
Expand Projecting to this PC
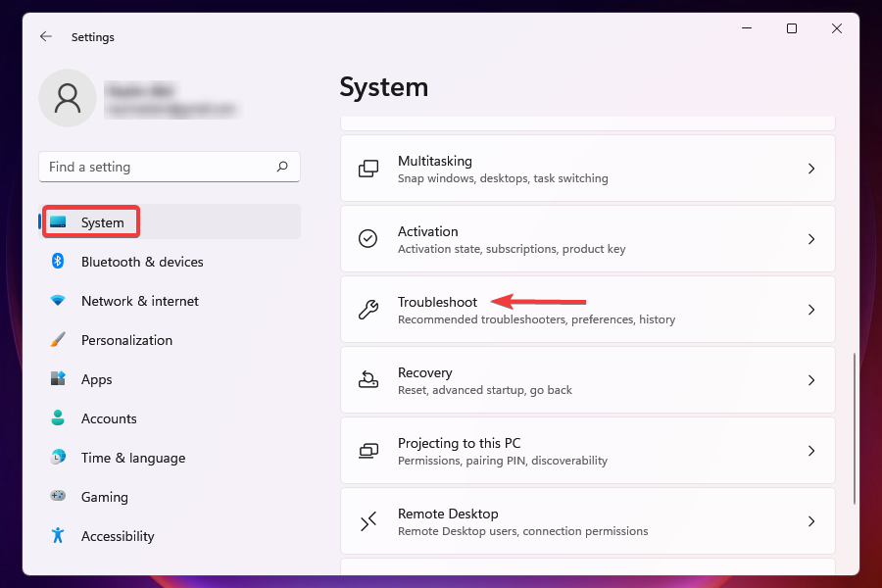tap(588, 450)
